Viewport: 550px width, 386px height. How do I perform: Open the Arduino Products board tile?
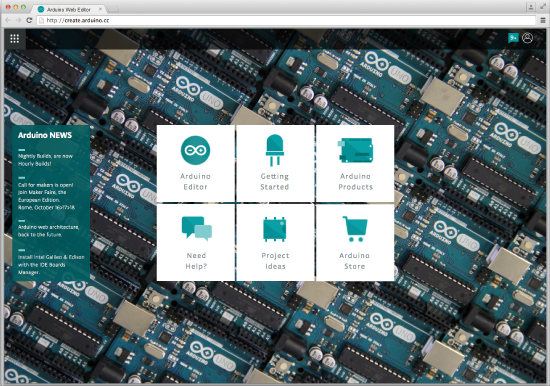coord(355,164)
